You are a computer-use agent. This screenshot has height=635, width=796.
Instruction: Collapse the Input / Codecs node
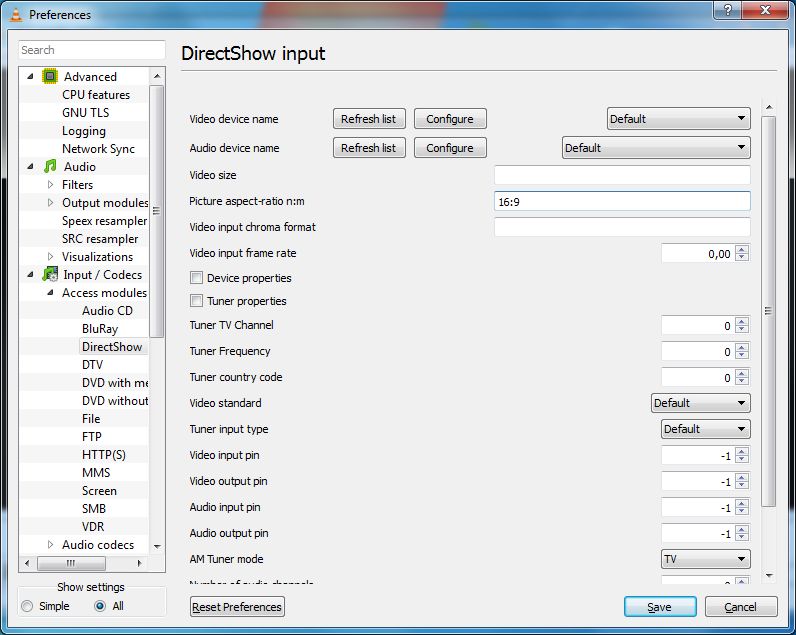pyautogui.click(x=30, y=275)
